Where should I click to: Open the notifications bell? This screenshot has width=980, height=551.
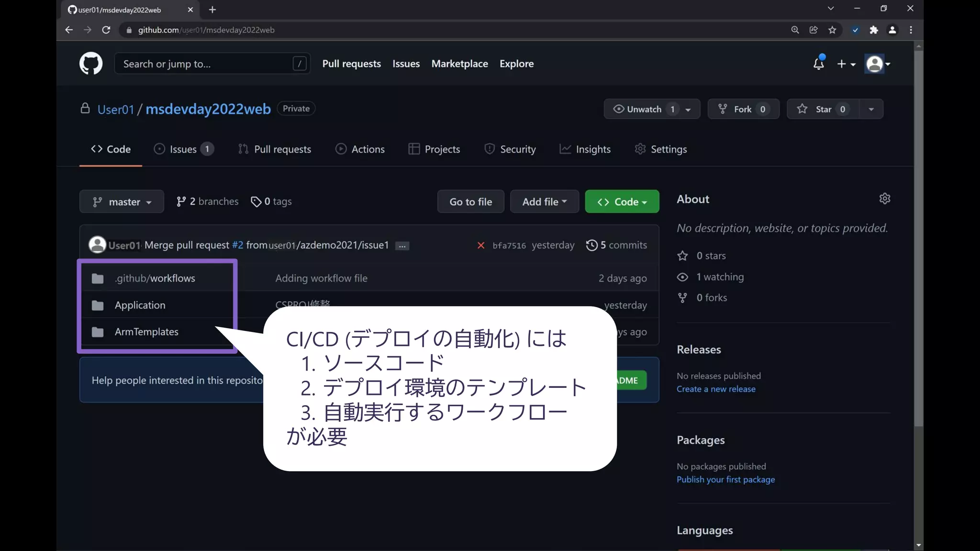819,64
